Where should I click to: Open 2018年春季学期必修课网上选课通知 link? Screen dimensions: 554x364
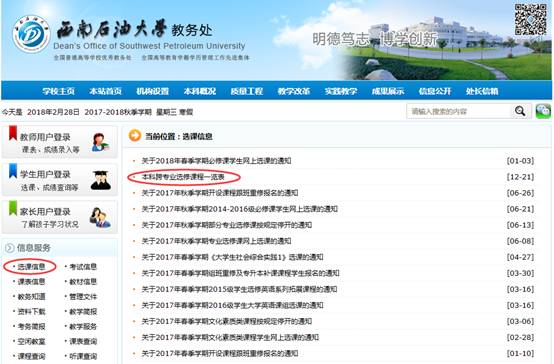click(x=216, y=161)
